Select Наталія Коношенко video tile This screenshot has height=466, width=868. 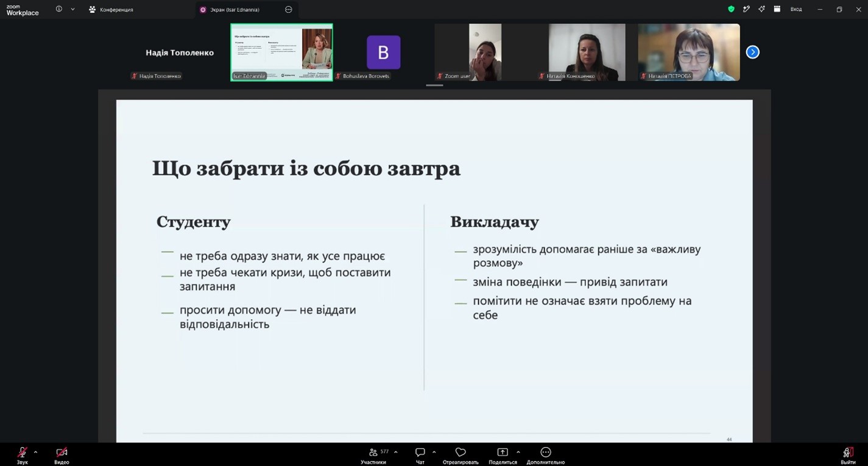[587, 52]
